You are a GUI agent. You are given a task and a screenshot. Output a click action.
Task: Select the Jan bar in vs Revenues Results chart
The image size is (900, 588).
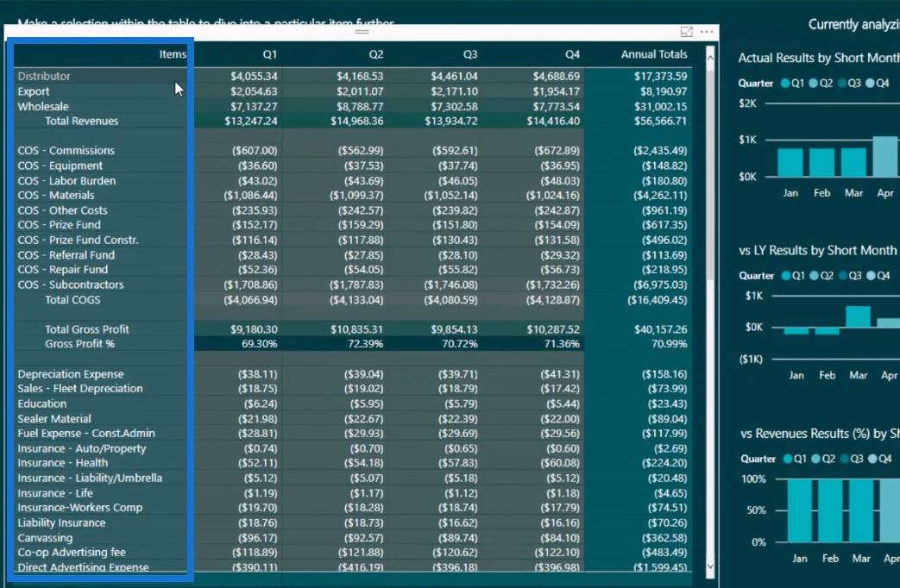coord(800,510)
